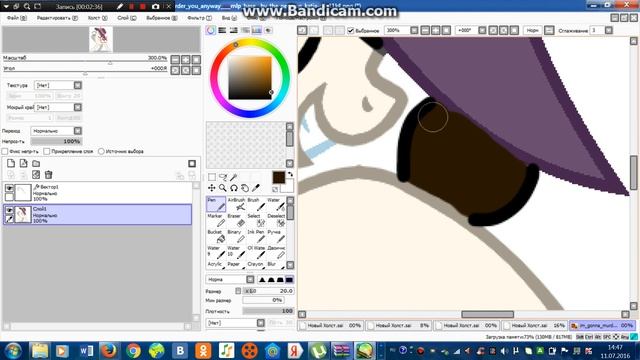Viewport: 640px width, 360px height.
Task: Select the Bucket fill tool
Action: click(216, 236)
